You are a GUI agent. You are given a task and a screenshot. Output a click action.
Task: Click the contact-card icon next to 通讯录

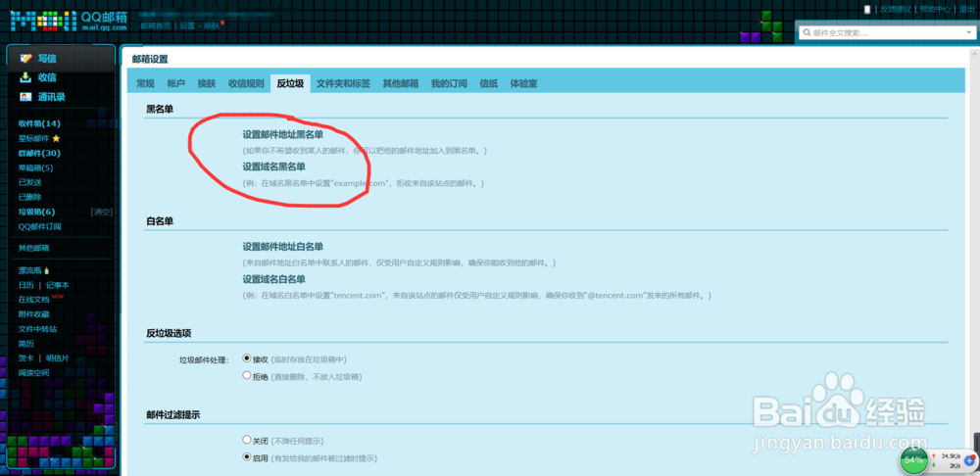pyautogui.click(x=25, y=97)
